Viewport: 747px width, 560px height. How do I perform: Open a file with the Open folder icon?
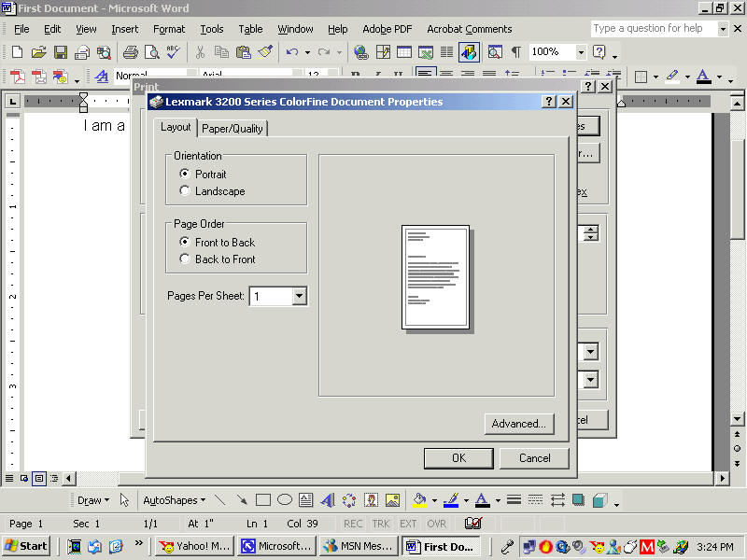point(38,52)
